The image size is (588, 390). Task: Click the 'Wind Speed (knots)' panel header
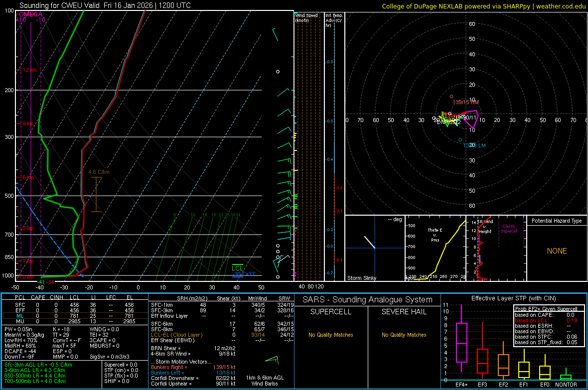(x=307, y=17)
